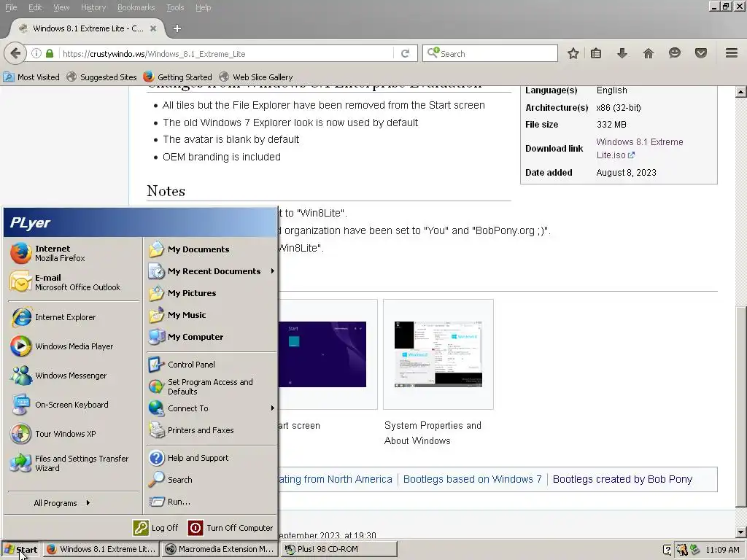Screen dimensions: 747x560
Task: Click the URL address field
Action: [x=226, y=54]
